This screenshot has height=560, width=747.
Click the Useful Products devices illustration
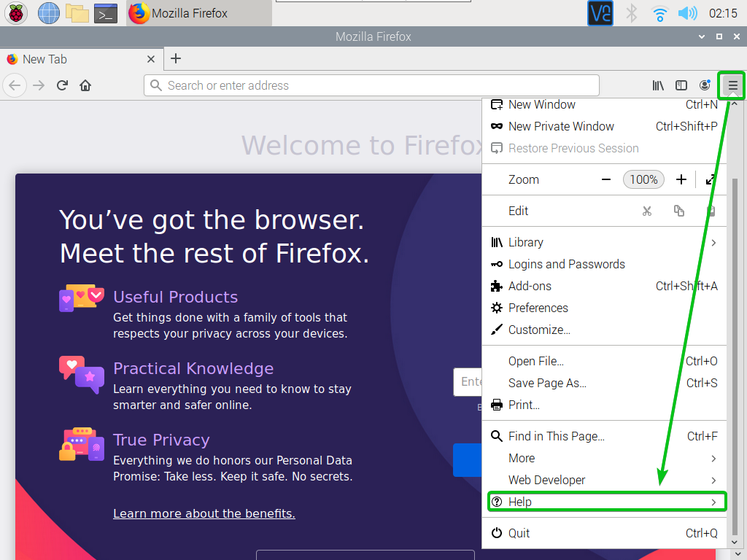(x=82, y=298)
